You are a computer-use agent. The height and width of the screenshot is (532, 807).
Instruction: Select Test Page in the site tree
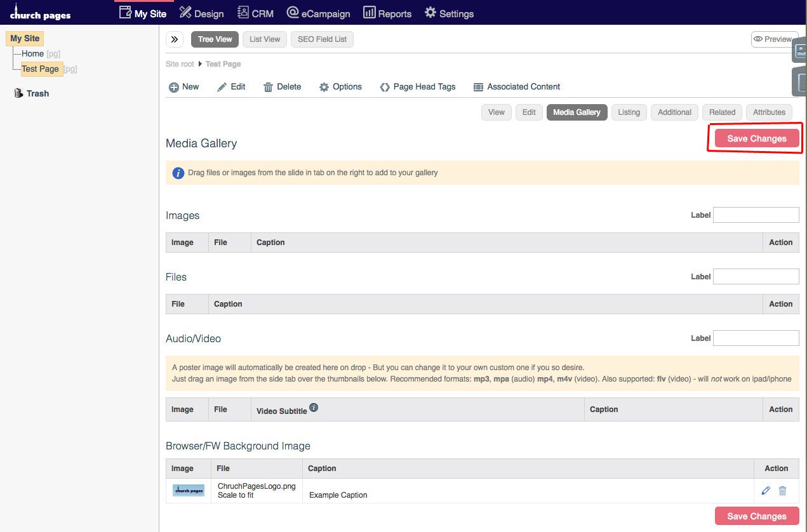pos(40,69)
